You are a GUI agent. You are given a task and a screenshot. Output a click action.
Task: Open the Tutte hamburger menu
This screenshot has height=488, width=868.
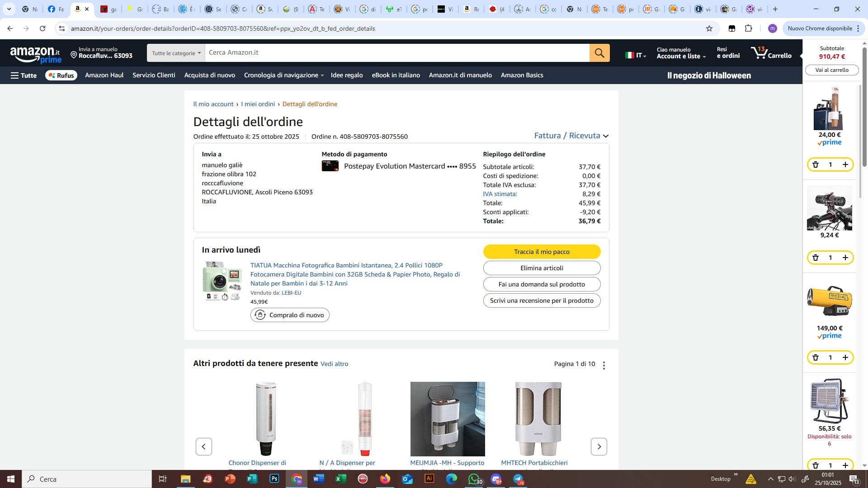click(24, 75)
